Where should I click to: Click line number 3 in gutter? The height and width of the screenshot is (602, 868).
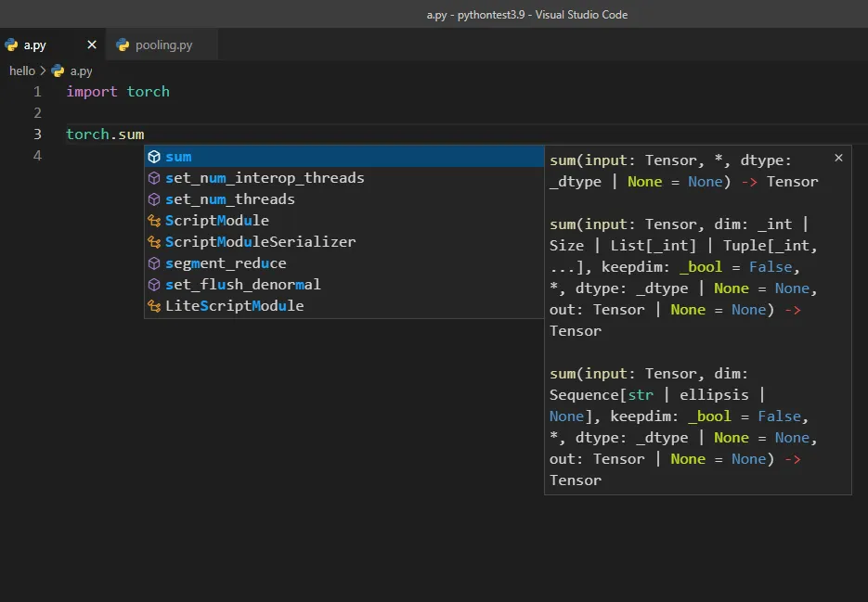click(37, 134)
